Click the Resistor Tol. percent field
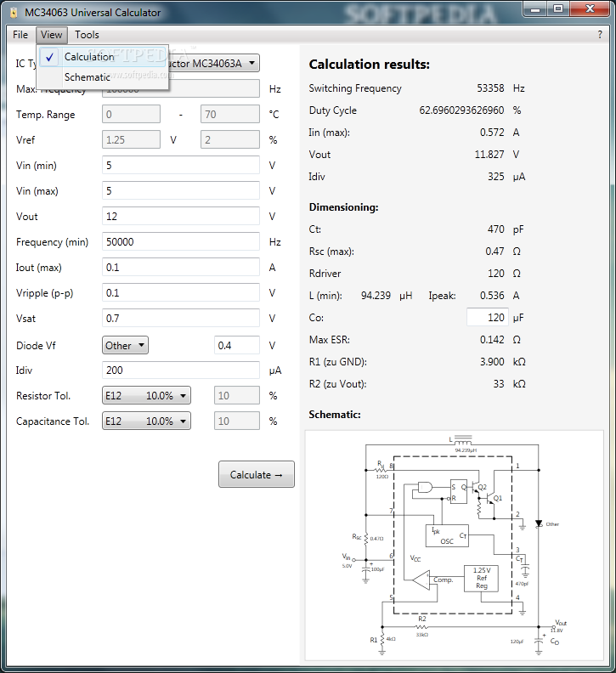616x673 pixels. [x=237, y=396]
